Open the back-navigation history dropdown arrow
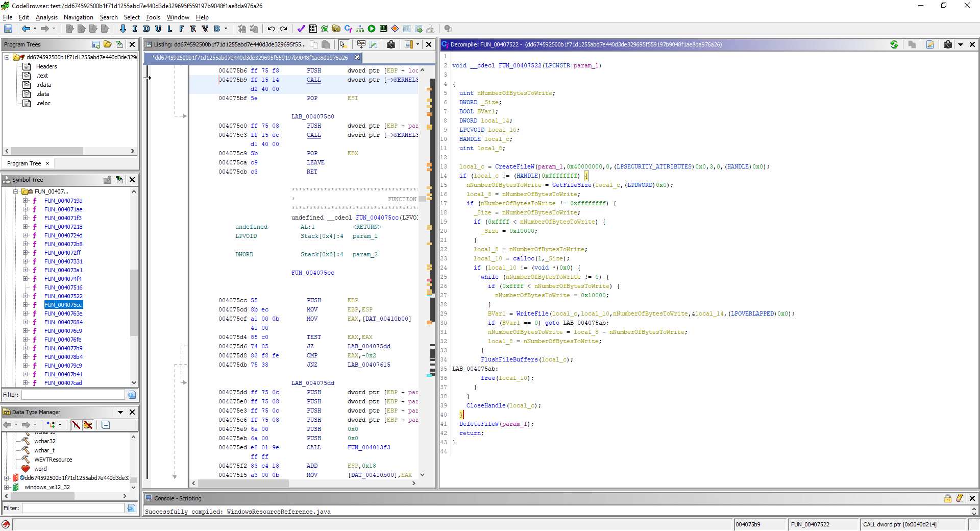Viewport: 980px width, 531px height. pos(35,29)
